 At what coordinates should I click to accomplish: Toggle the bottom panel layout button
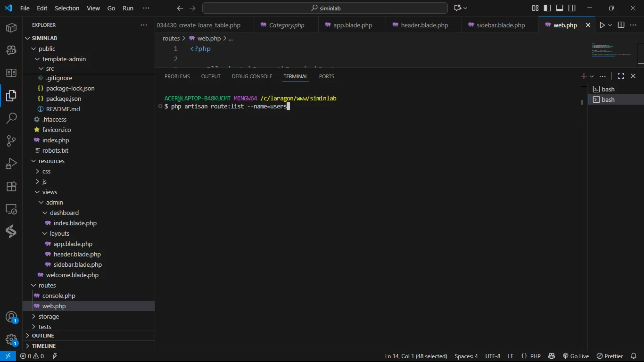(x=560, y=8)
